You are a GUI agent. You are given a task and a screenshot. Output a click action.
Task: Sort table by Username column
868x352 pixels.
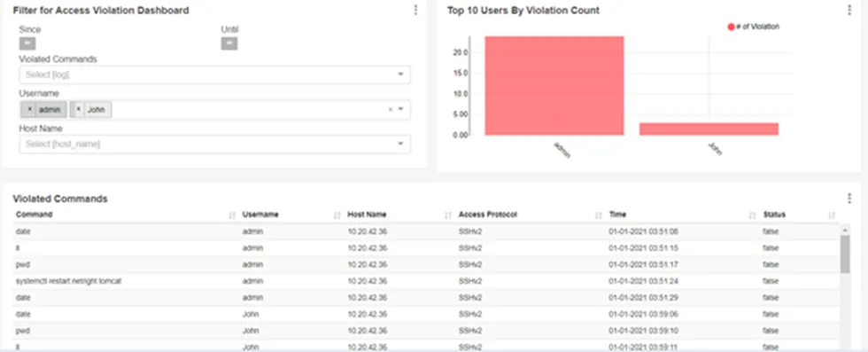(337, 215)
